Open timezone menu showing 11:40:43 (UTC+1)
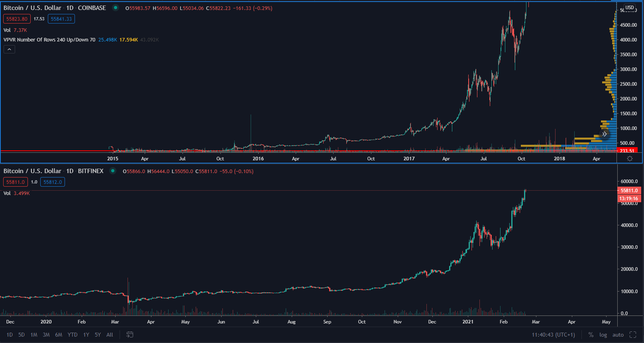 [x=553, y=335]
